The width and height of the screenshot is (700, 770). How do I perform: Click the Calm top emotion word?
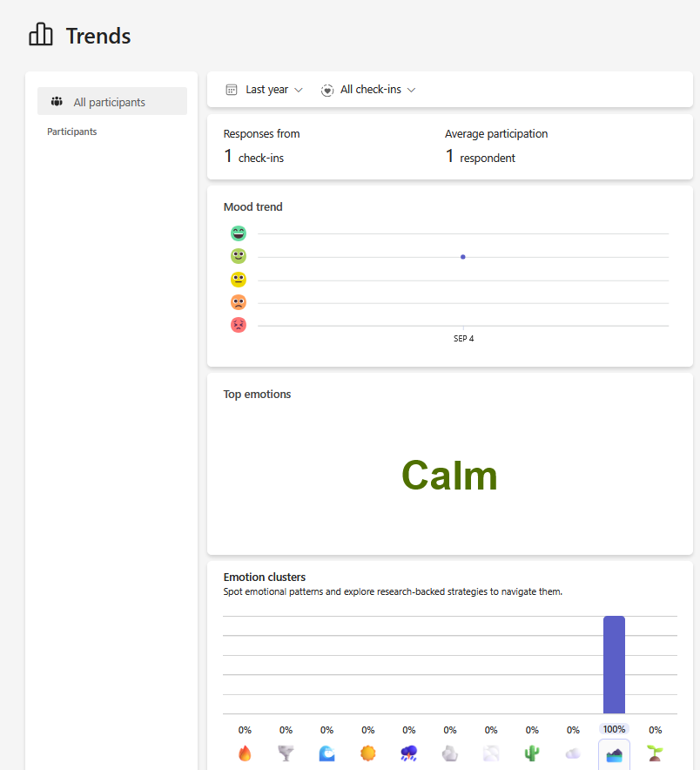pyautogui.click(x=449, y=476)
